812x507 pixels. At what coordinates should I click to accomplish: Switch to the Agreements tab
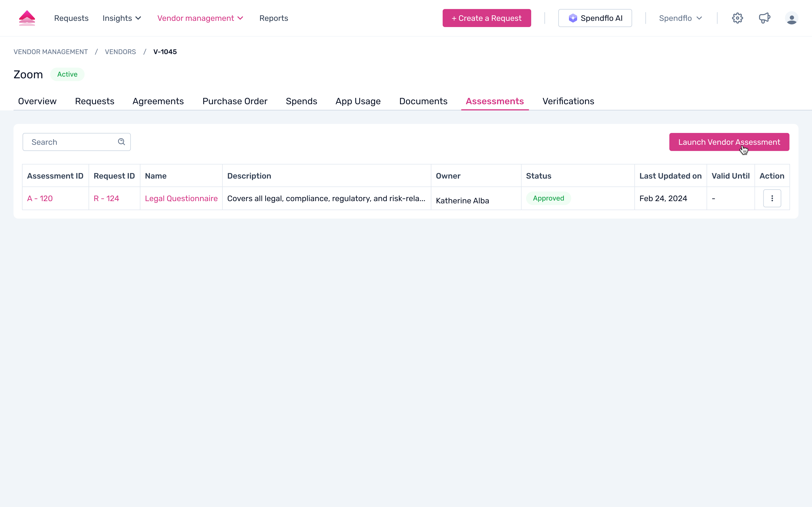158,101
